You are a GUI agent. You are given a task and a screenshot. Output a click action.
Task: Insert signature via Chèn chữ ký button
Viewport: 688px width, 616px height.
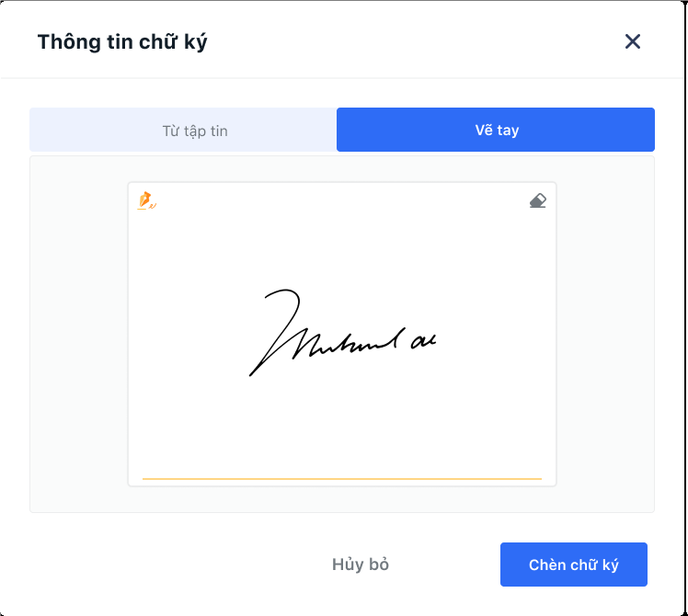click(x=573, y=565)
